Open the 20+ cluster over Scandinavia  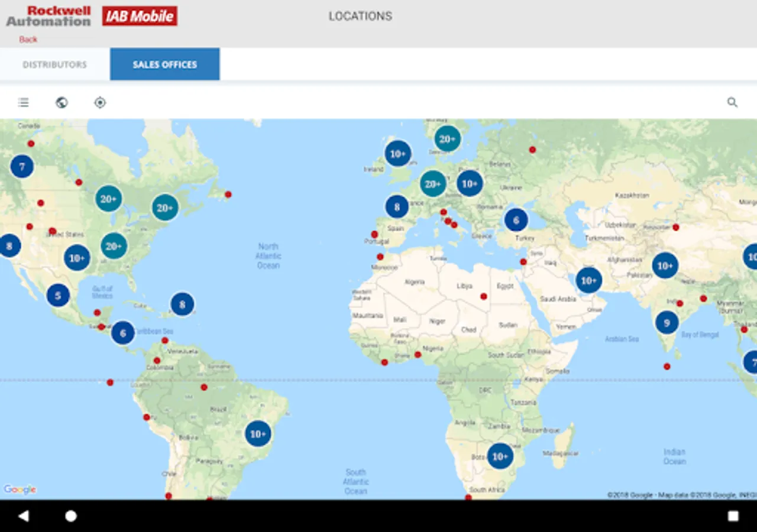click(448, 139)
